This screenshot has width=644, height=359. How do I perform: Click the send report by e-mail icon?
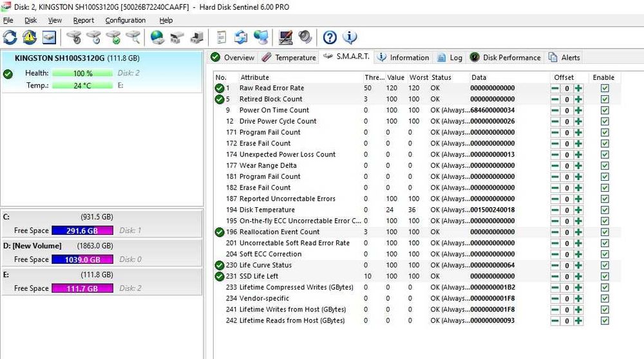[241, 37]
